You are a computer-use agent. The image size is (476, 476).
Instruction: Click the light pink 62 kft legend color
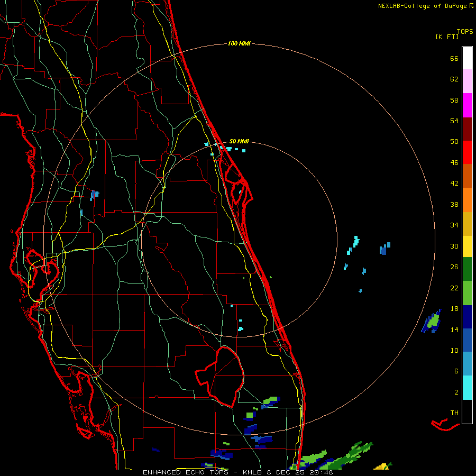(x=467, y=81)
